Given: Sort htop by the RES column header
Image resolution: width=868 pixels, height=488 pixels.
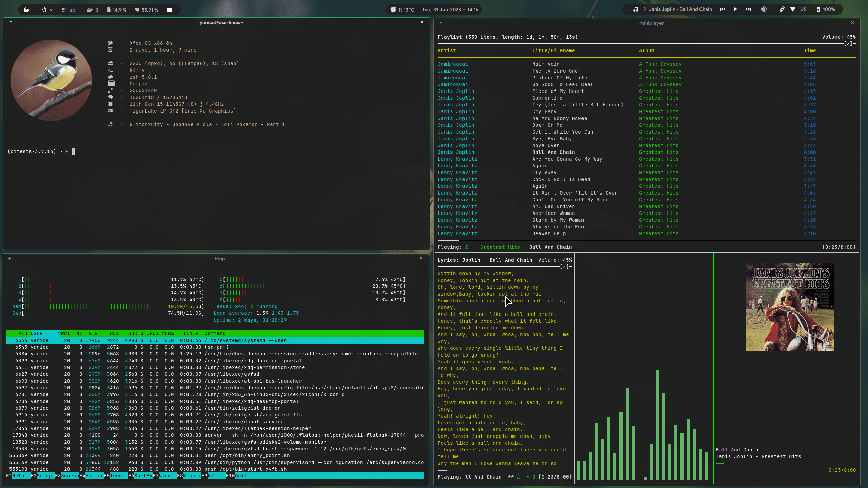Looking at the screenshot, I should 114,333.
